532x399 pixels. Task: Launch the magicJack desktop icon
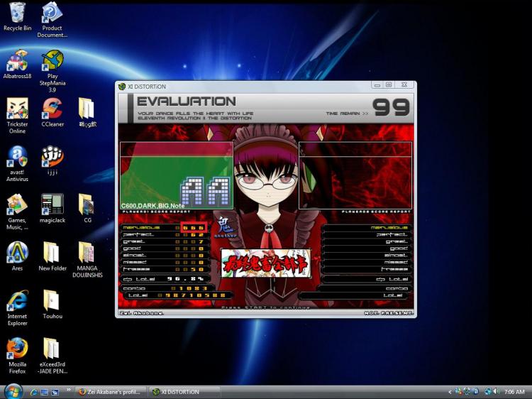(x=52, y=204)
